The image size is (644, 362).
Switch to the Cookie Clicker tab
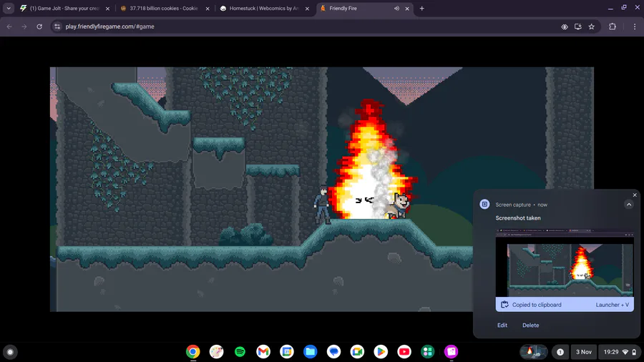point(164,8)
